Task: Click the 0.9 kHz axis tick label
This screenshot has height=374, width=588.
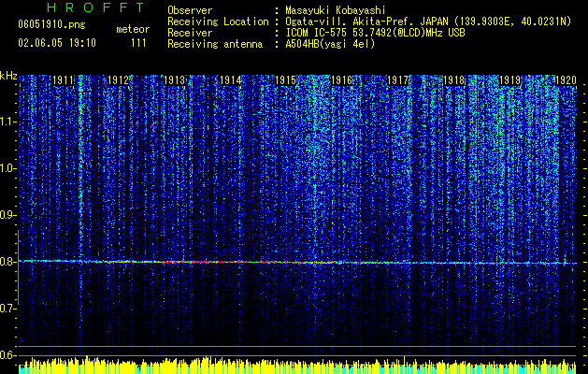Action: coord(8,215)
